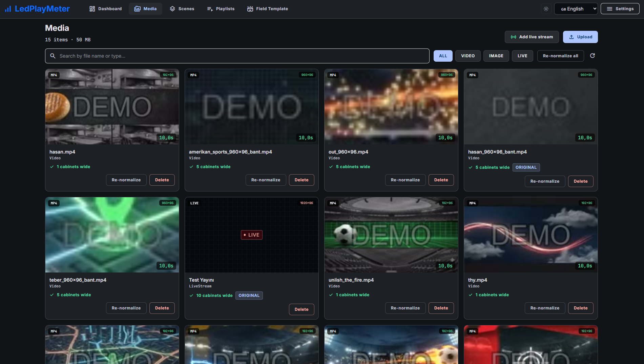
Task: Toggle the light/dark theme sun icon
Action: (x=546, y=9)
